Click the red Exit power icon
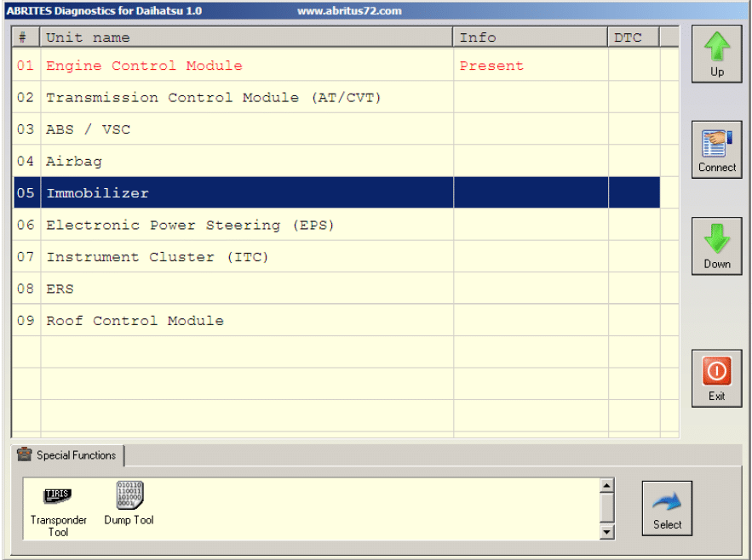 (x=716, y=371)
